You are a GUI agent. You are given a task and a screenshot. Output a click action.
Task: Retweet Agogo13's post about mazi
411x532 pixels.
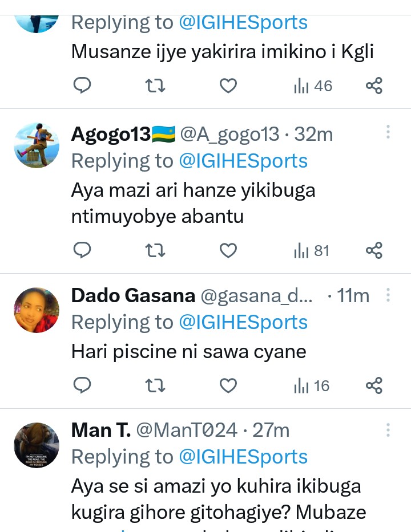[x=155, y=250]
